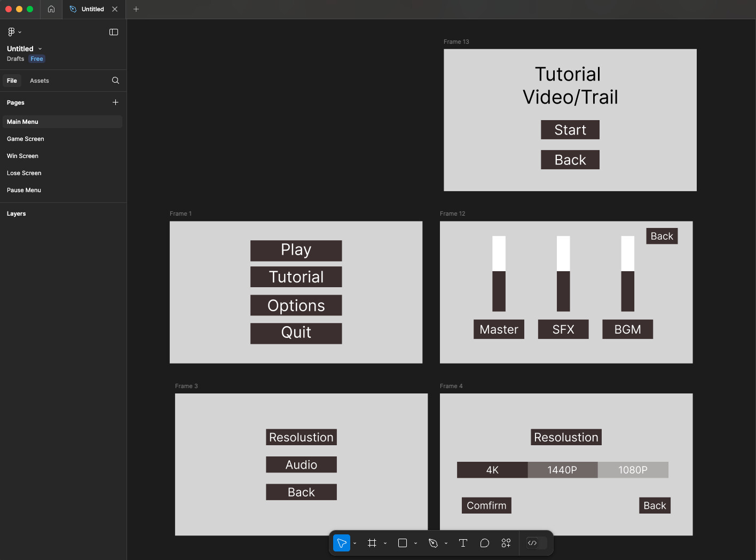Click the Audio button in Frame 3
This screenshot has height=560, width=756.
tap(301, 464)
